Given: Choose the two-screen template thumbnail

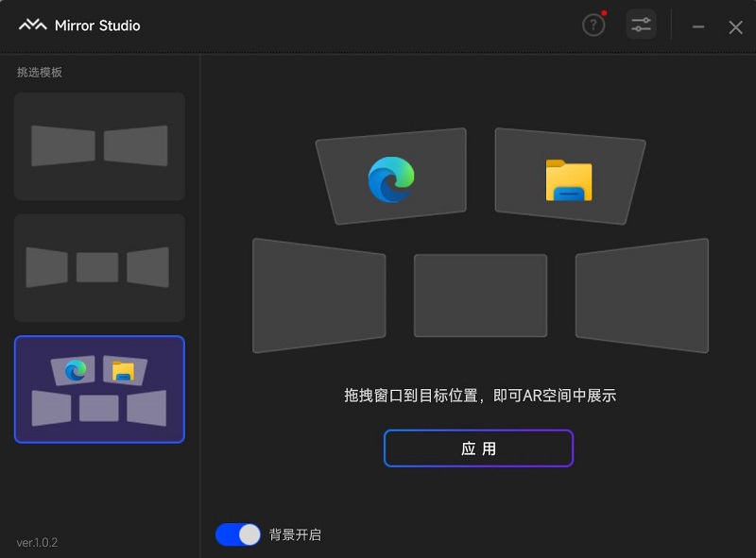Looking at the screenshot, I should click(99, 146).
